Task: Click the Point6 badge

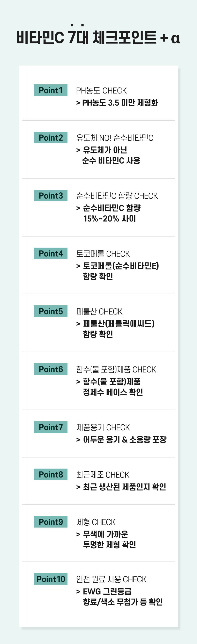Action: point(50,369)
